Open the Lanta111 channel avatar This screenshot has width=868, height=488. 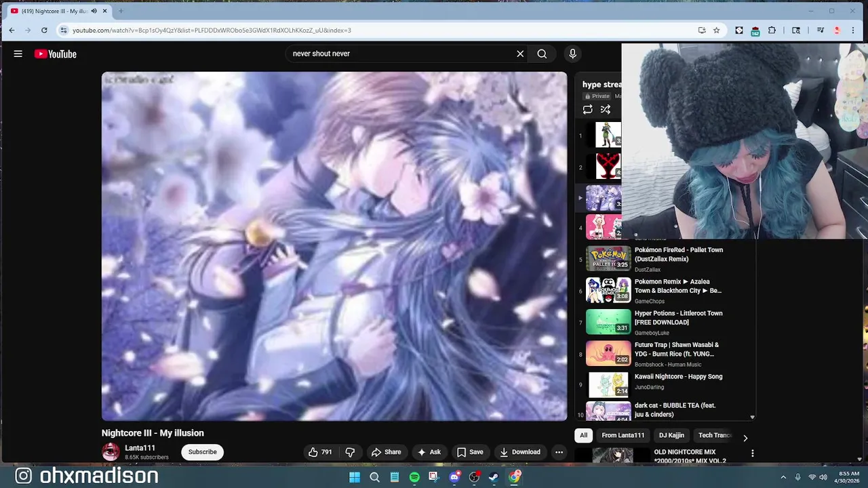pyautogui.click(x=111, y=452)
